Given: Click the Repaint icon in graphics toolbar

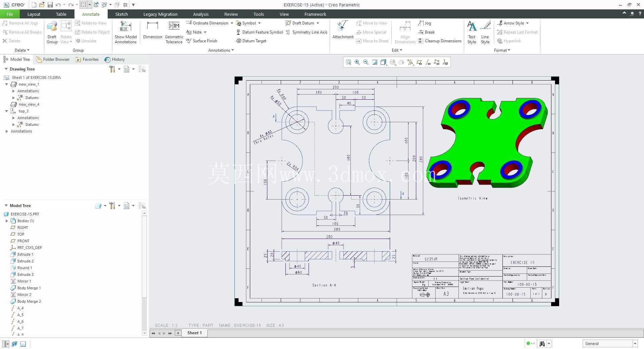Looking at the screenshot, I should point(375,62).
